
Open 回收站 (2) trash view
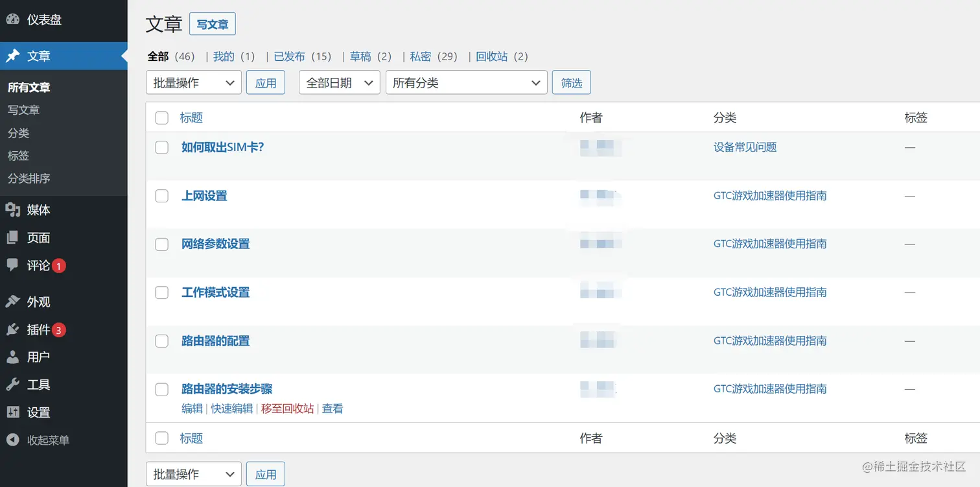502,56
